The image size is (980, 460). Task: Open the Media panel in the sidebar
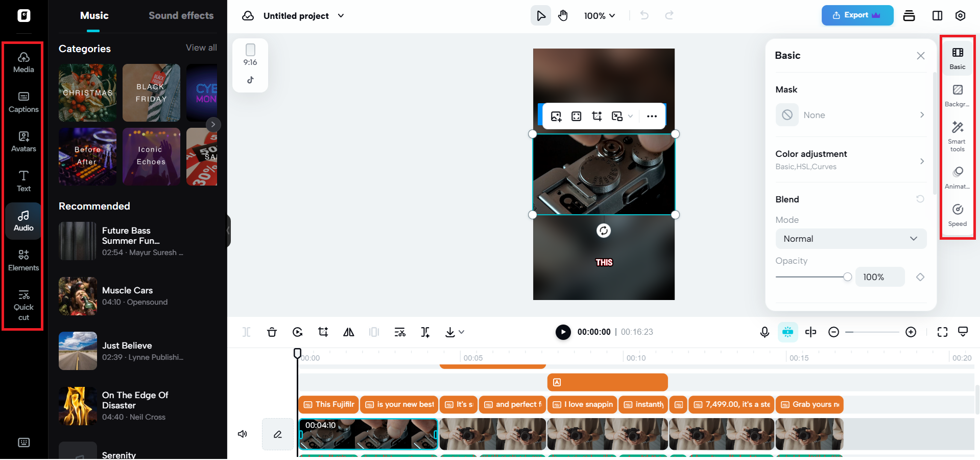click(x=23, y=62)
